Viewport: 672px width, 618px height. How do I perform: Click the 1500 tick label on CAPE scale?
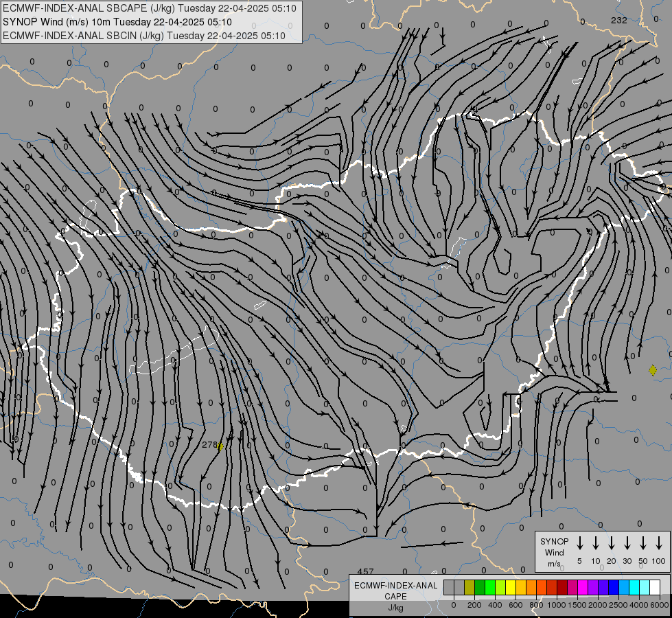pyautogui.click(x=577, y=605)
